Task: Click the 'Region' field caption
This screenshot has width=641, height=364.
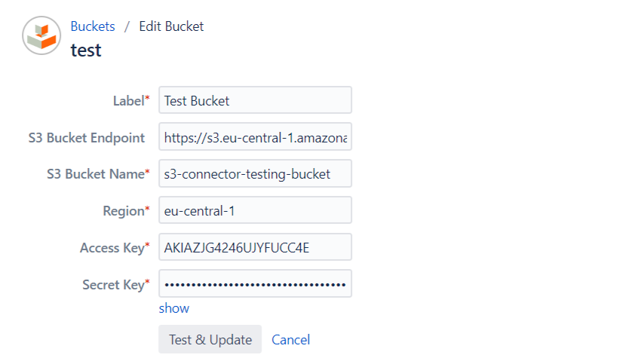Action: 123,211
